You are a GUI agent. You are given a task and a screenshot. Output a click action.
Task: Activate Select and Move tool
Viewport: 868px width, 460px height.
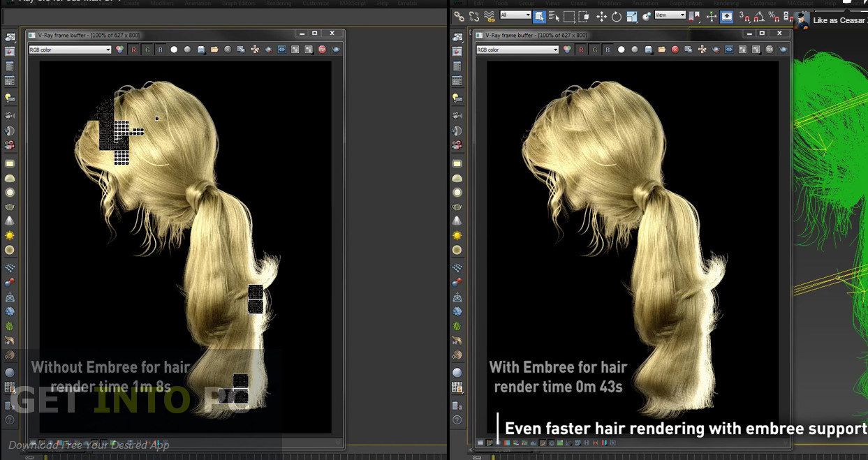point(602,16)
